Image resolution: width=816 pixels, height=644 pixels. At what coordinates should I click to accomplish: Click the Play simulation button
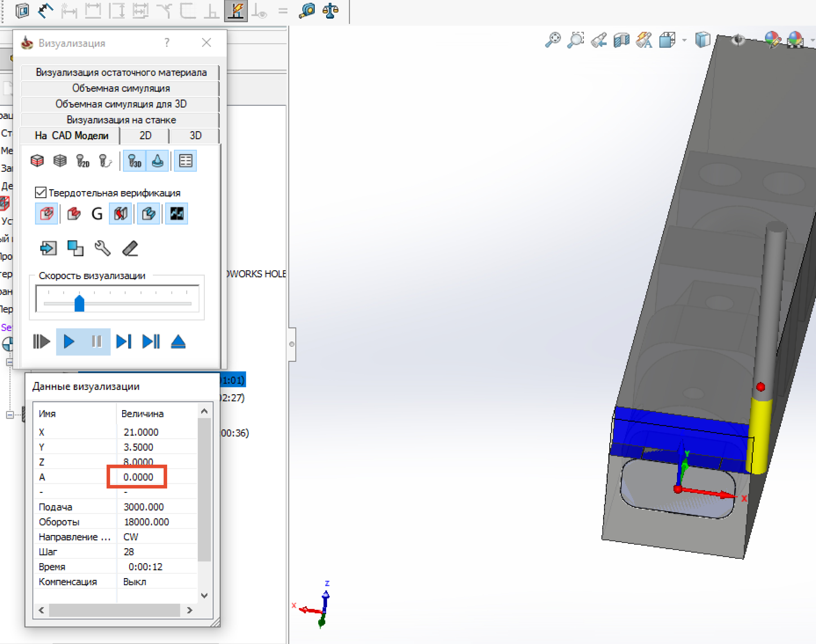click(x=69, y=342)
